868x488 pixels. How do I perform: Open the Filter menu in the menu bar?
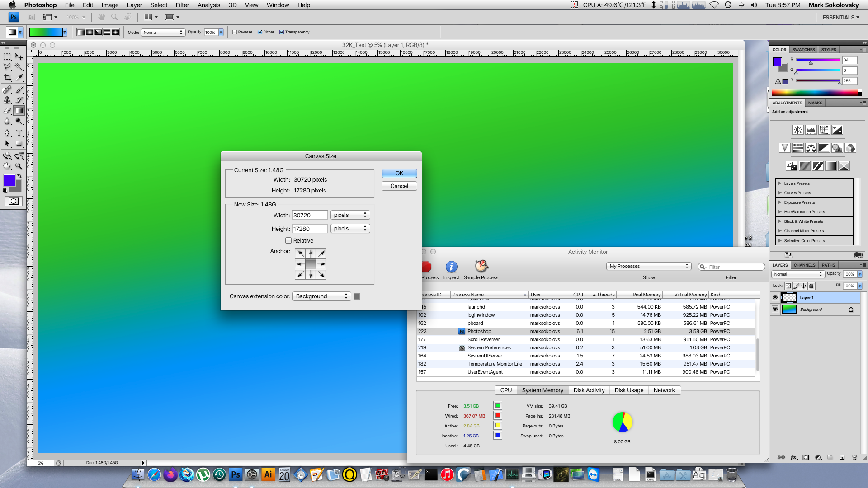tap(182, 5)
